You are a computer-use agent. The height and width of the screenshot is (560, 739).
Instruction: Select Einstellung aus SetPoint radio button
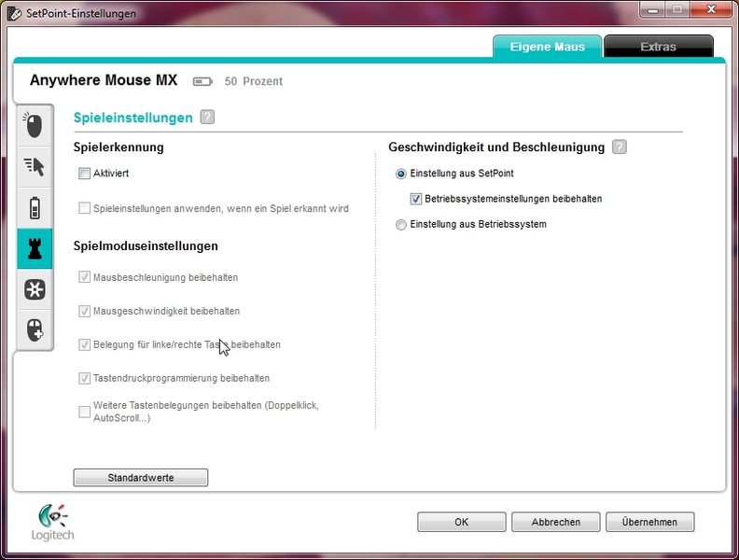point(400,174)
